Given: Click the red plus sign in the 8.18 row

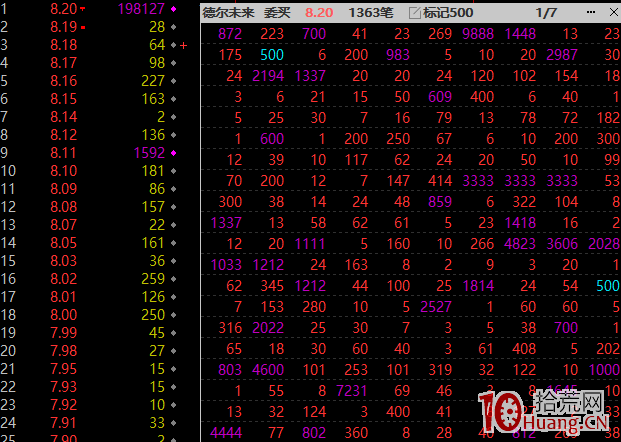Looking at the screenshot, I should click(x=183, y=46).
